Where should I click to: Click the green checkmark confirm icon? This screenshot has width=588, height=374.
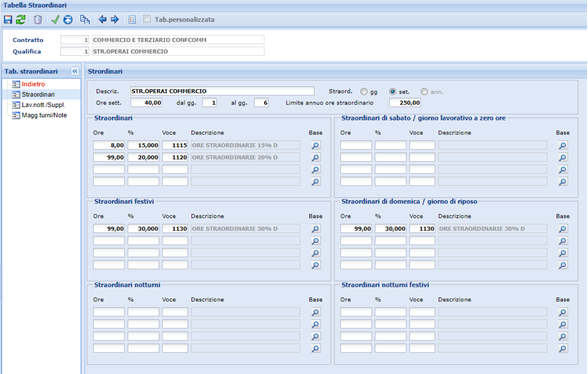(x=55, y=20)
